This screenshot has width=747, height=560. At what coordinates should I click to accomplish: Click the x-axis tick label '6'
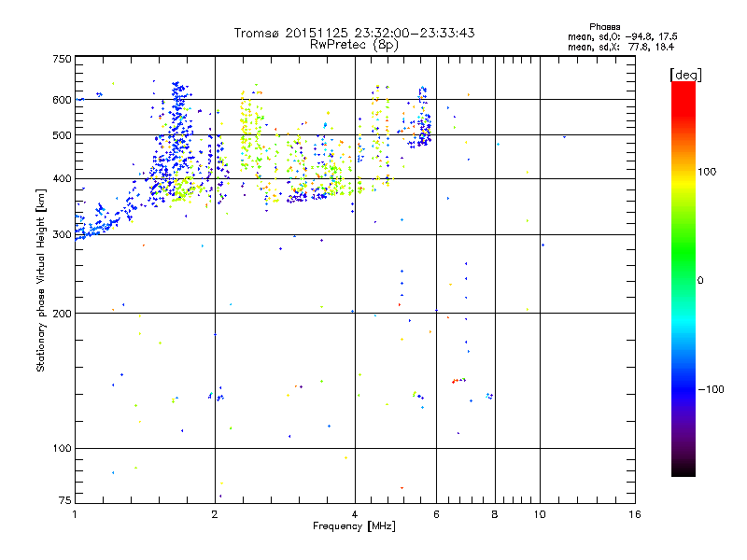coord(436,514)
